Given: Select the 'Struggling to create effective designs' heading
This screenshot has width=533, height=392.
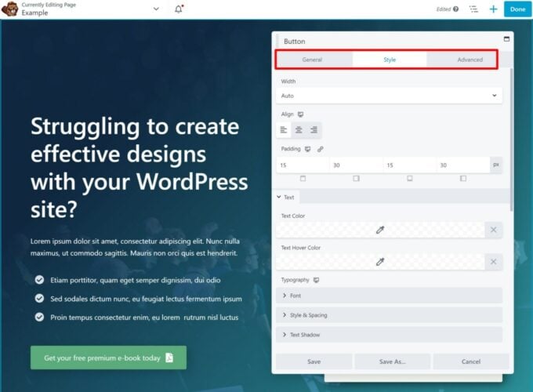Looking at the screenshot, I should point(140,168).
